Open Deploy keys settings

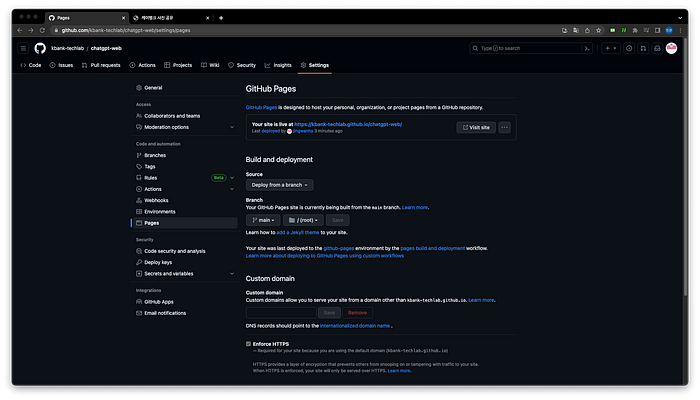point(161,262)
